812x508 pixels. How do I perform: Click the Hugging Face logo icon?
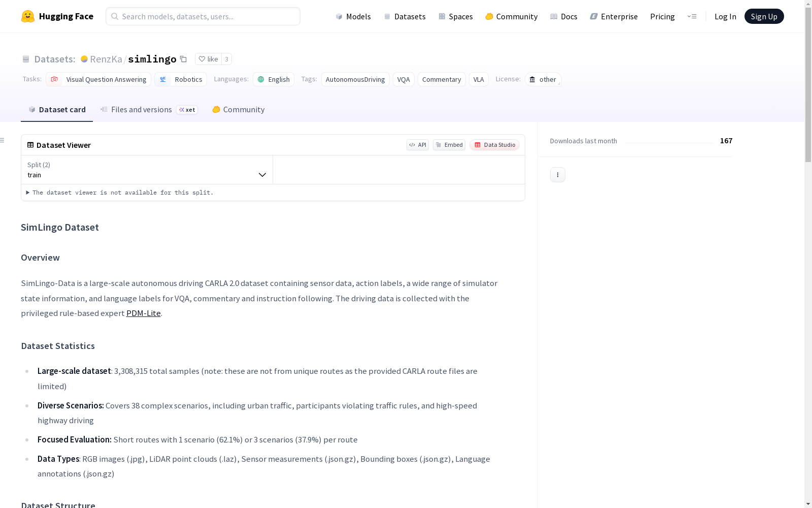click(x=28, y=16)
